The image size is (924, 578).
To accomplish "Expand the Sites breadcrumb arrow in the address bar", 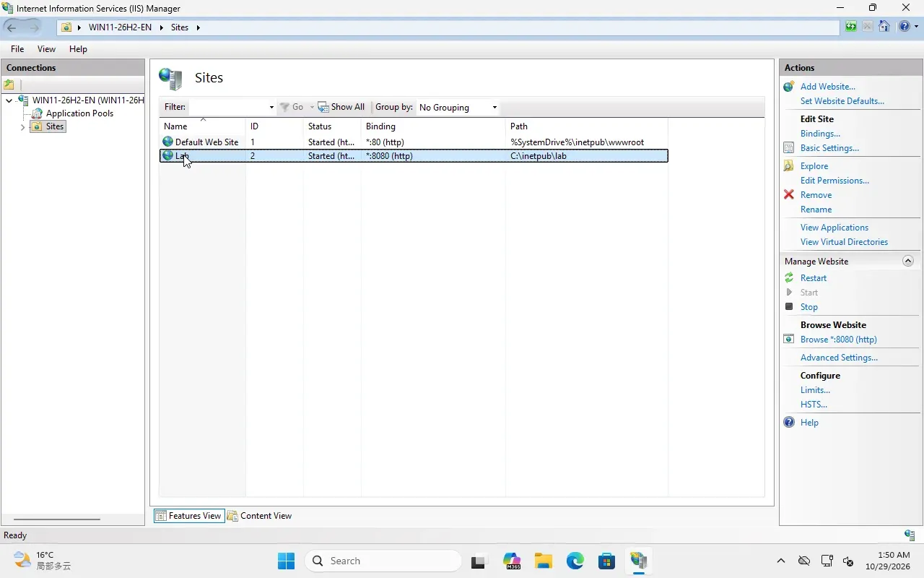I will 198,27.
